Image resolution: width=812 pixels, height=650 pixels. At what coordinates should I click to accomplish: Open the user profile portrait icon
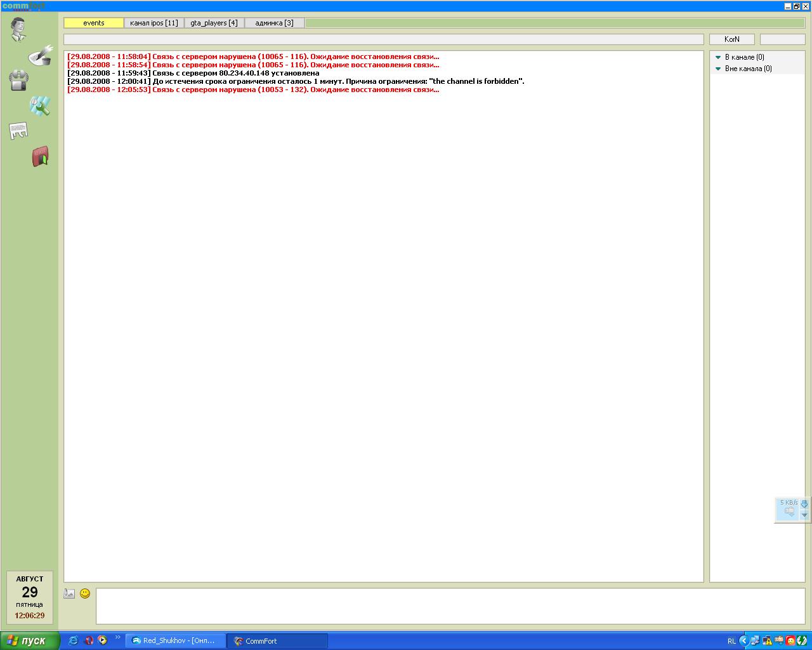point(18,29)
